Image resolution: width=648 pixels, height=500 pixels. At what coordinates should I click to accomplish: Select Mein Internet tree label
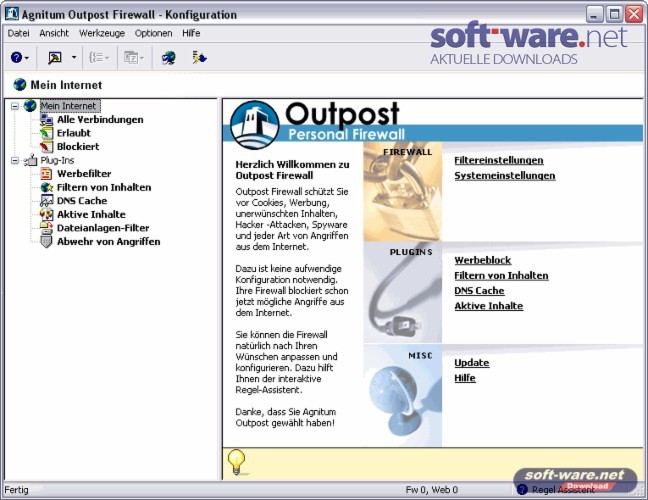(69, 106)
